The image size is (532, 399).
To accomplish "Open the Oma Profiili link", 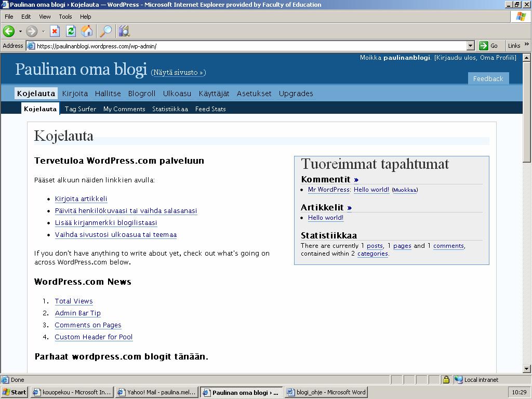I will pos(498,58).
